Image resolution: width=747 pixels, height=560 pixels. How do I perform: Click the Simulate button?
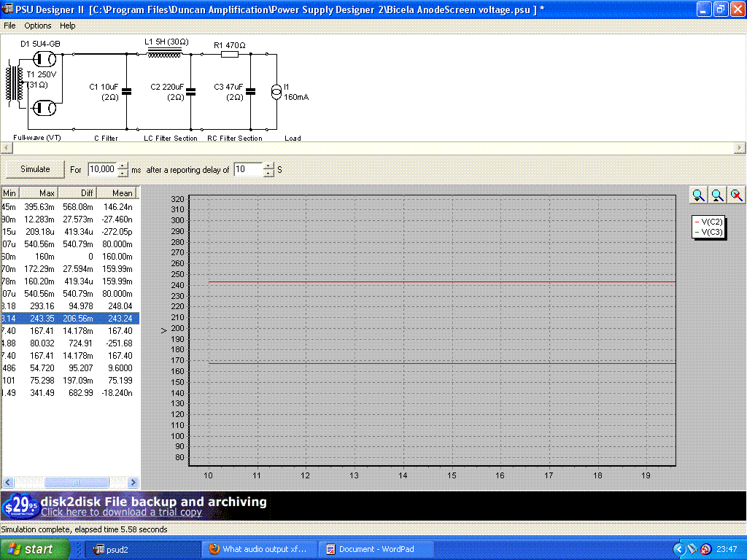[35, 169]
